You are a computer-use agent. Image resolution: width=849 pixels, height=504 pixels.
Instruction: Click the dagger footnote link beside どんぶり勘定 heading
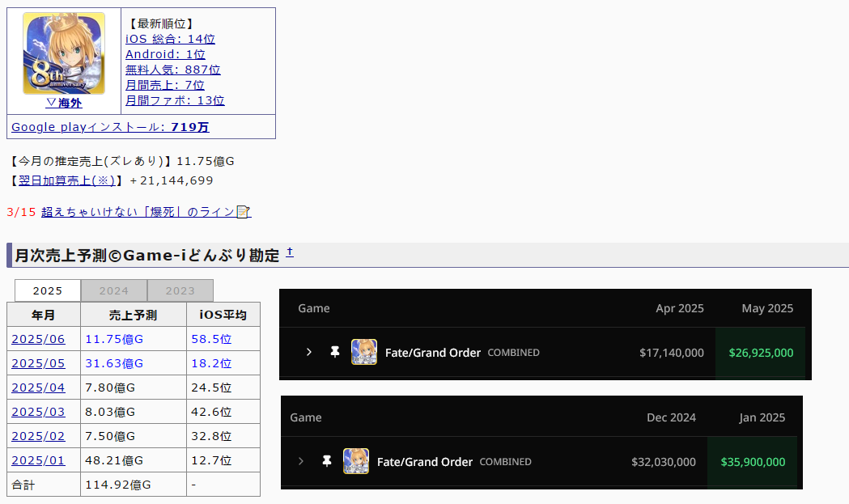click(x=290, y=252)
